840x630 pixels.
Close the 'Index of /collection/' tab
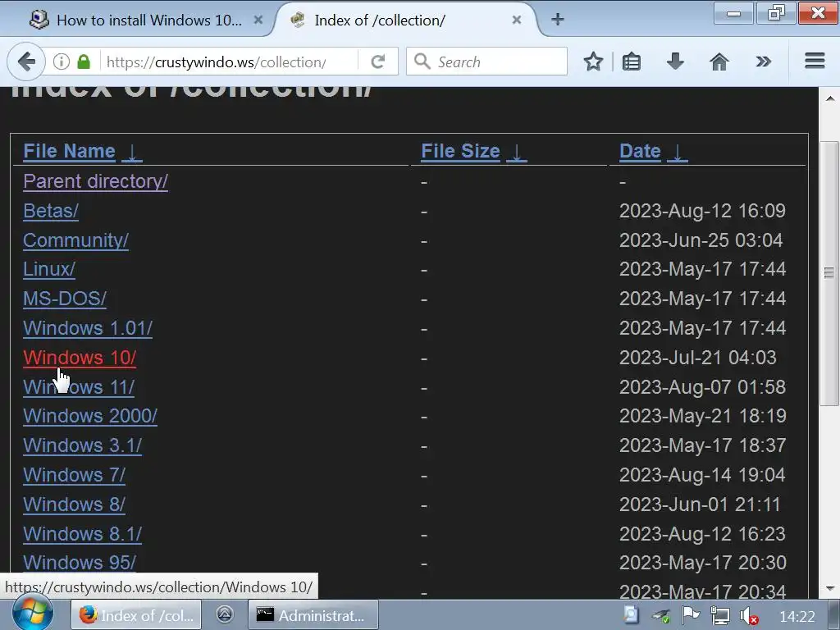pyautogui.click(x=517, y=20)
